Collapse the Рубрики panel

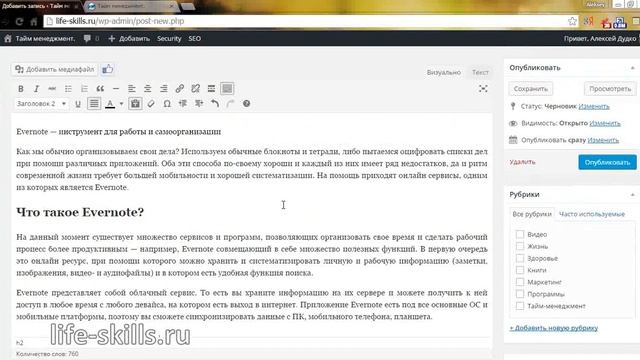pyautogui.click(x=632, y=195)
